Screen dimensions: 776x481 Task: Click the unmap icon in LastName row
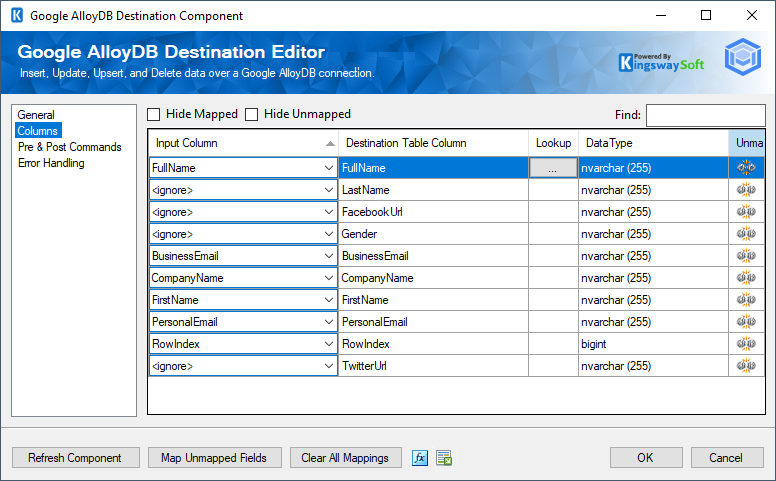(x=746, y=190)
